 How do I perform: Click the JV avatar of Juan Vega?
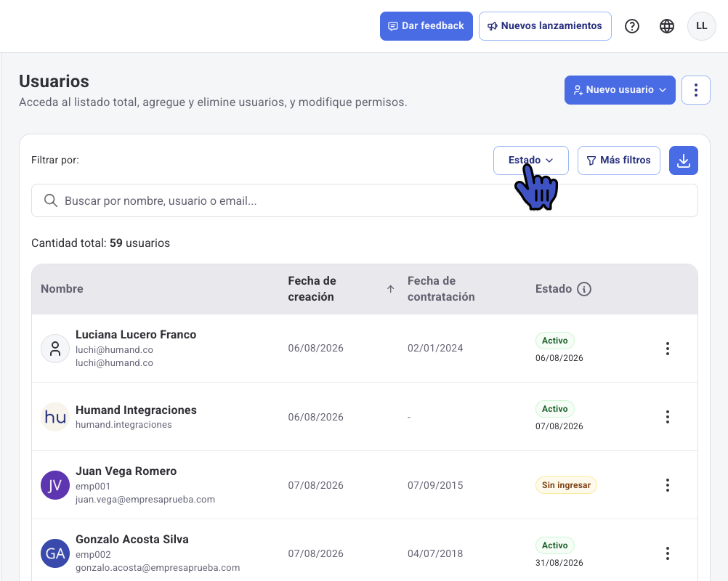click(x=55, y=485)
